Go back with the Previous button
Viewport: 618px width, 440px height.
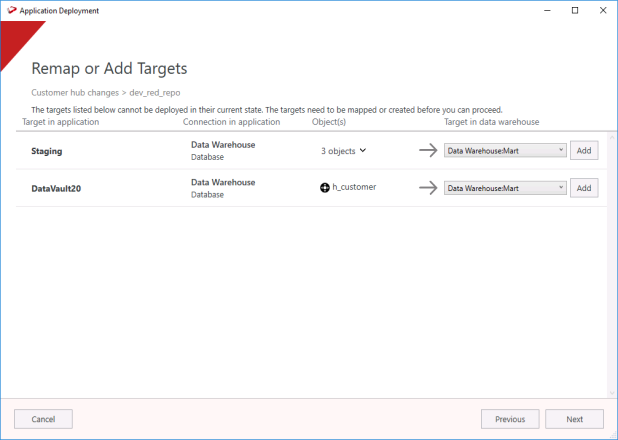510,418
